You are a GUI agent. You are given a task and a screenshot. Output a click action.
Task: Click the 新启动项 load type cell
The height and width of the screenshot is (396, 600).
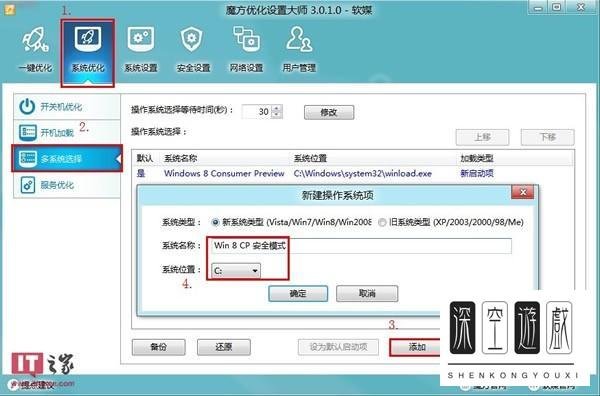(x=477, y=173)
